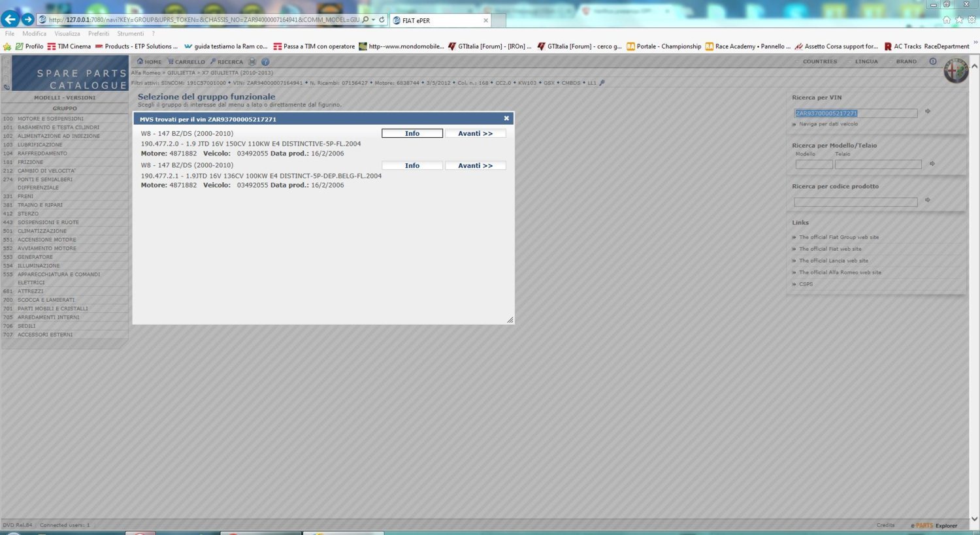Image resolution: width=980 pixels, height=535 pixels.
Task: Open the address bar dropdown arrow
Action: [x=373, y=20]
